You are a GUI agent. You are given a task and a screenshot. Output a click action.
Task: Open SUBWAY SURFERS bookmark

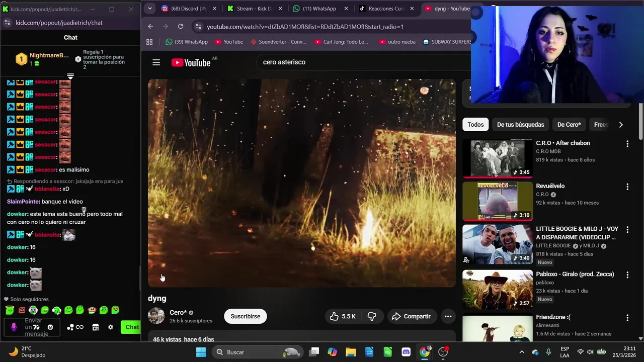[x=447, y=42]
